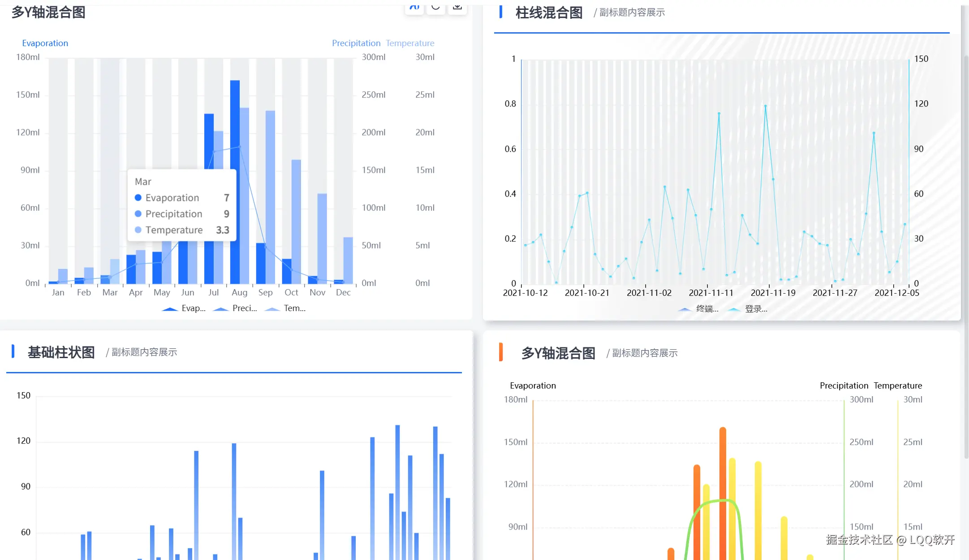The width and height of the screenshot is (969, 560).
Task: Click the Evaporation axis name label
Action: [x=45, y=43]
